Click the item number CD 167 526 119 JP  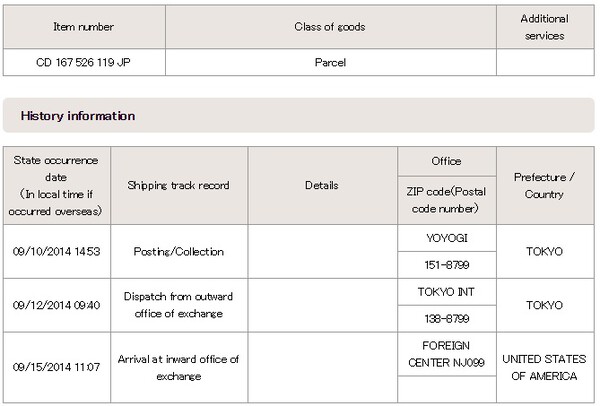84,61
